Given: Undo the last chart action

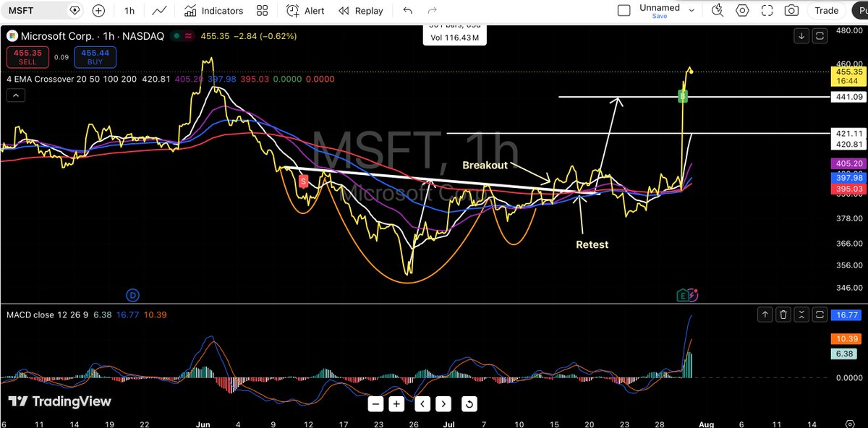Looking at the screenshot, I should [x=408, y=11].
